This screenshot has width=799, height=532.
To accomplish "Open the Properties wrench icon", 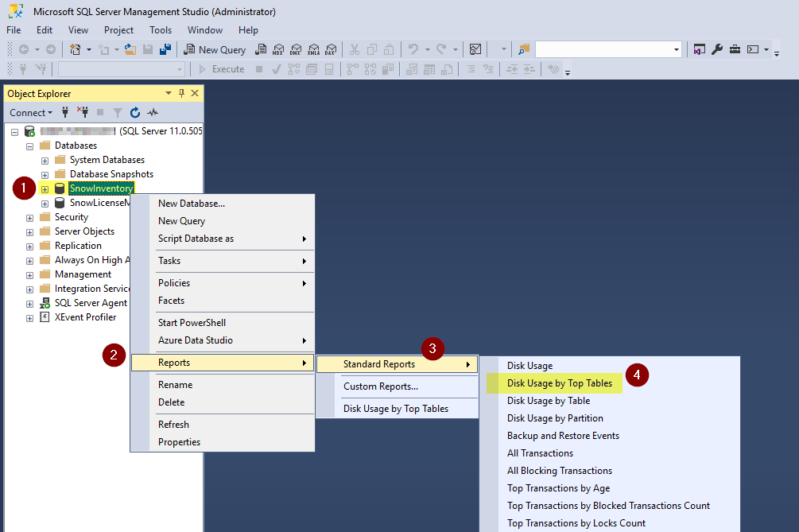I will pyautogui.click(x=717, y=49).
